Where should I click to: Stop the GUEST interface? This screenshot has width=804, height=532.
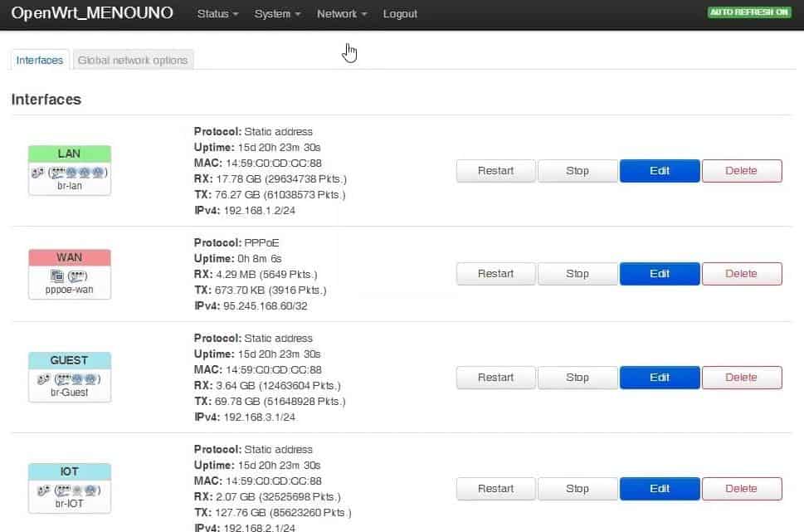coord(577,378)
